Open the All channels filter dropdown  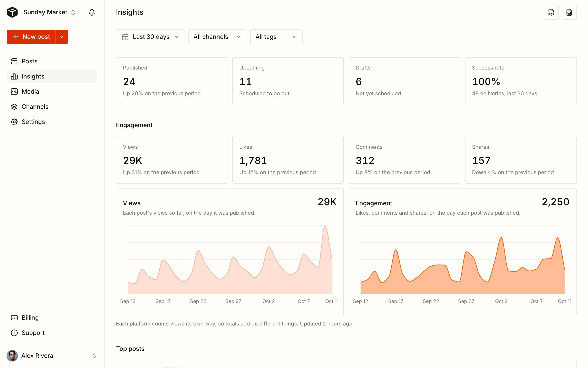217,37
